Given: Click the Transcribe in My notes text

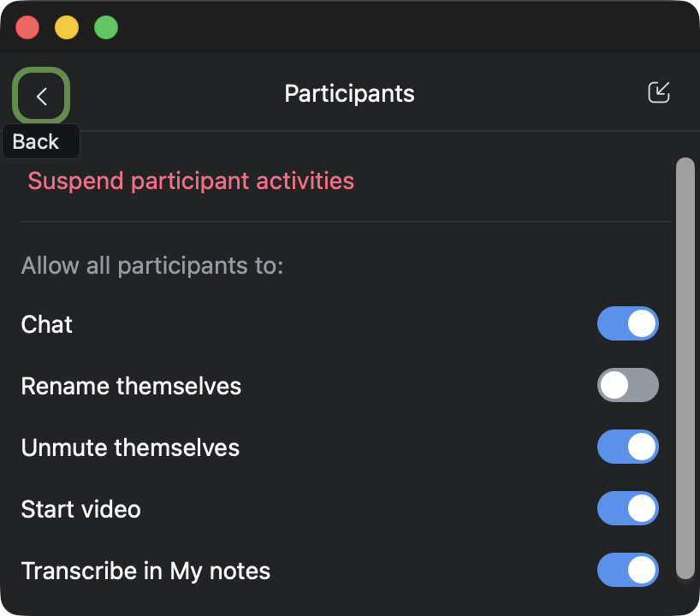Looking at the screenshot, I should pyautogui.click(x=145, y=572).
